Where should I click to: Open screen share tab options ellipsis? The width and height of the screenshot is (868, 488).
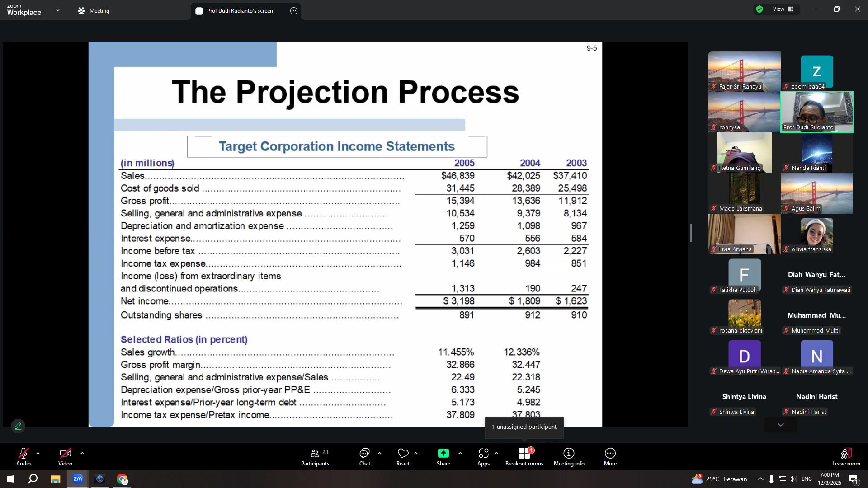coord(294,11)
